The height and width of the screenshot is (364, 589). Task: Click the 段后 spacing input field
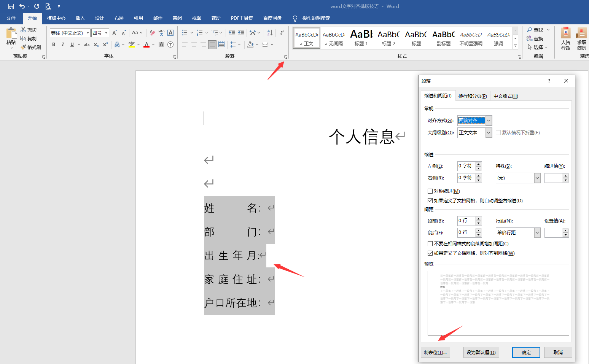[x=466, y=233]
